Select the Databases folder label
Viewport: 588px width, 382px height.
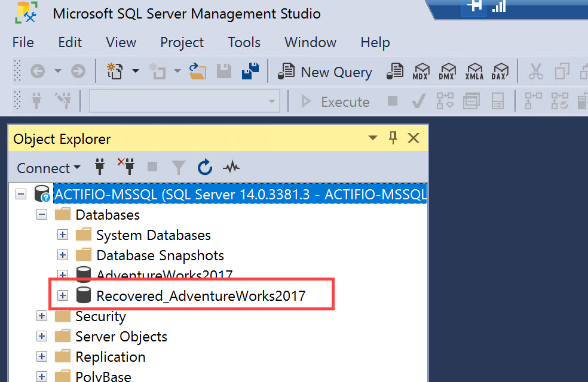click(x=107, y=215)
